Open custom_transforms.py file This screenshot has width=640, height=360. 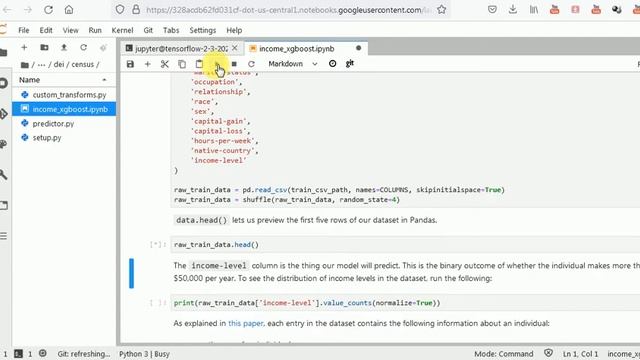coord(64,95)
